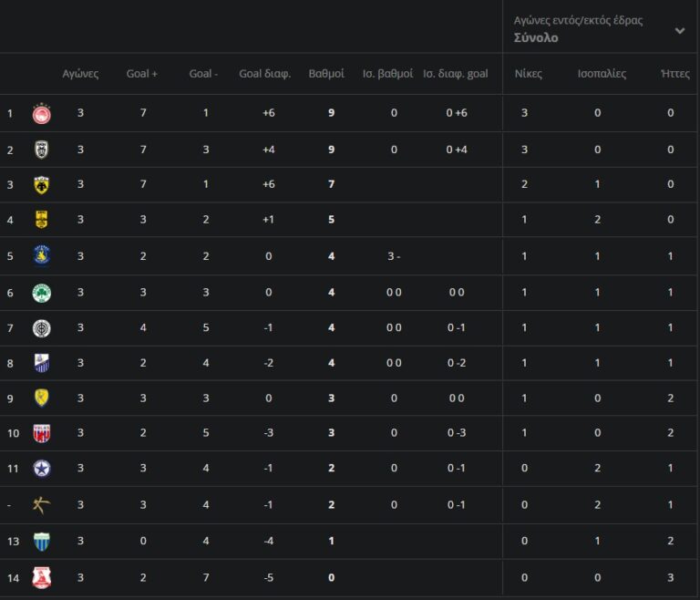700x600 pixels.
Task: Sort table by the Αγώνες column
Action: (80, 74)
